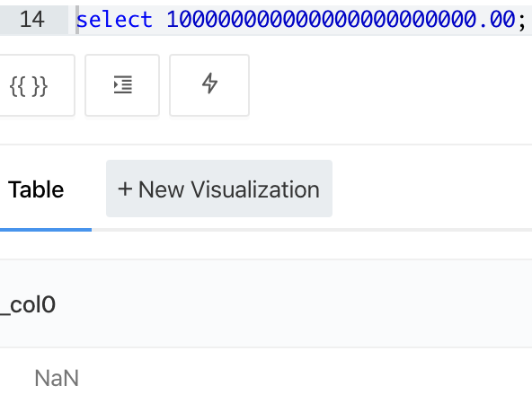Click the semicolon ending line 14
This screenshot has width=532, height=395.
(521, 21)
